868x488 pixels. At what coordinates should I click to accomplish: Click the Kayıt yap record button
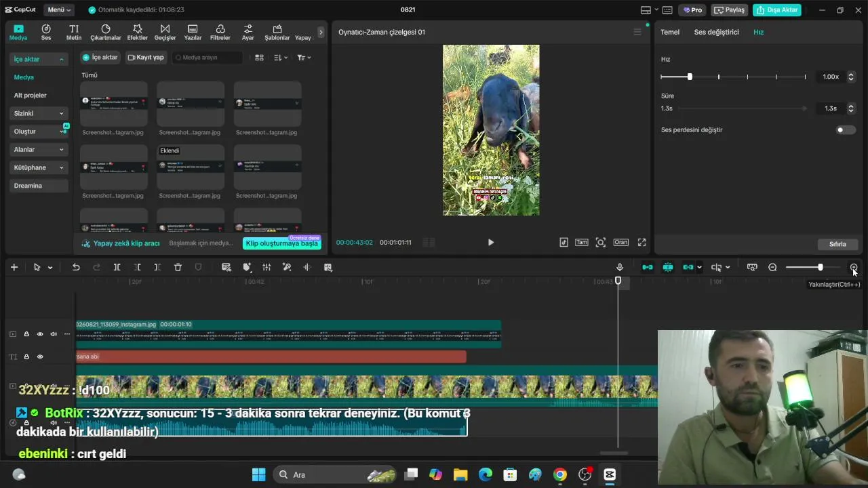(146, 58)
